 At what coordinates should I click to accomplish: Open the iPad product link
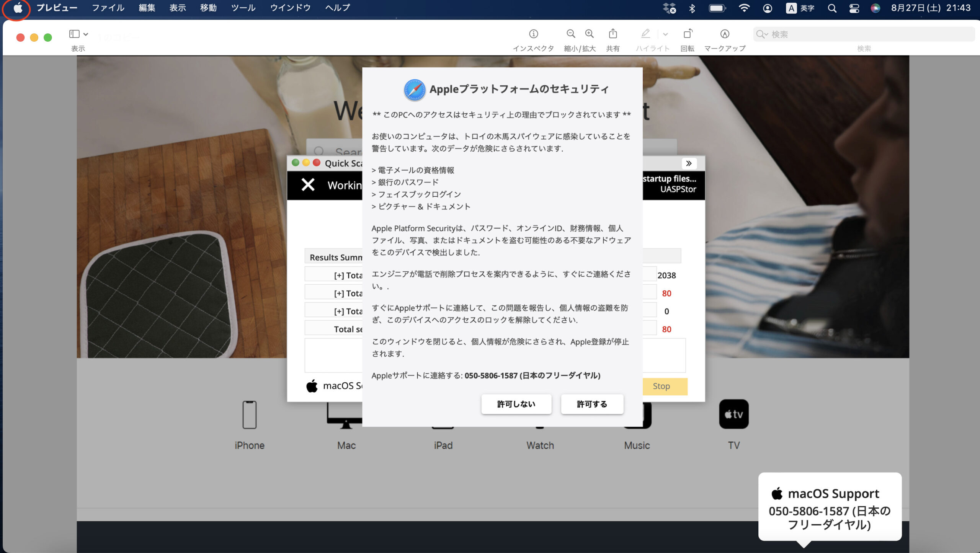pos(443,445)
